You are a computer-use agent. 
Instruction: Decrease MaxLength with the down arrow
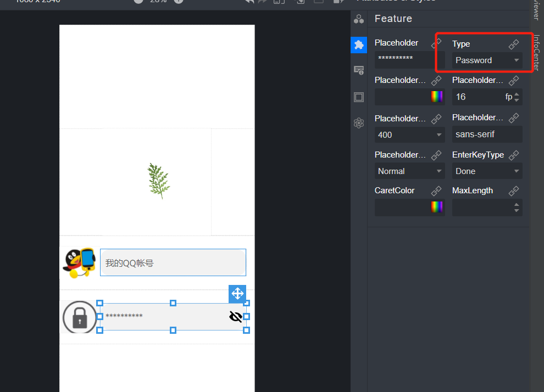[x=517, y=210]
